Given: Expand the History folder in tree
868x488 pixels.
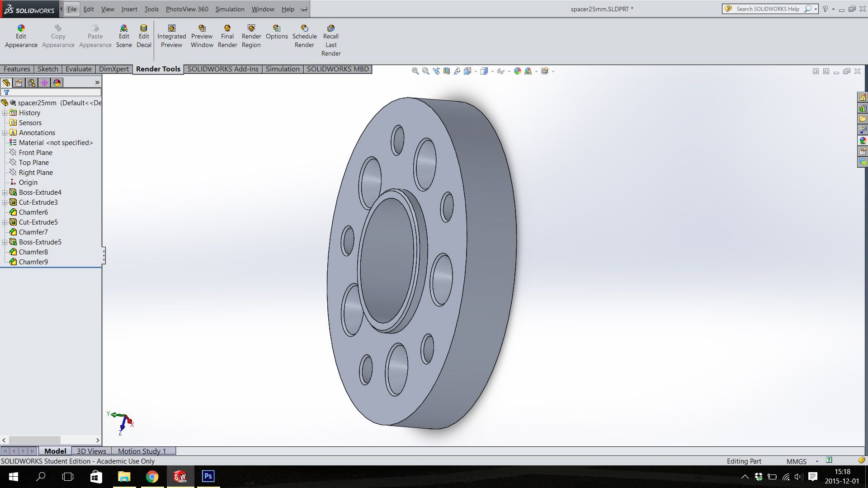Looking at the screenshot, I should pyautogui.click(x=5, y=113).
